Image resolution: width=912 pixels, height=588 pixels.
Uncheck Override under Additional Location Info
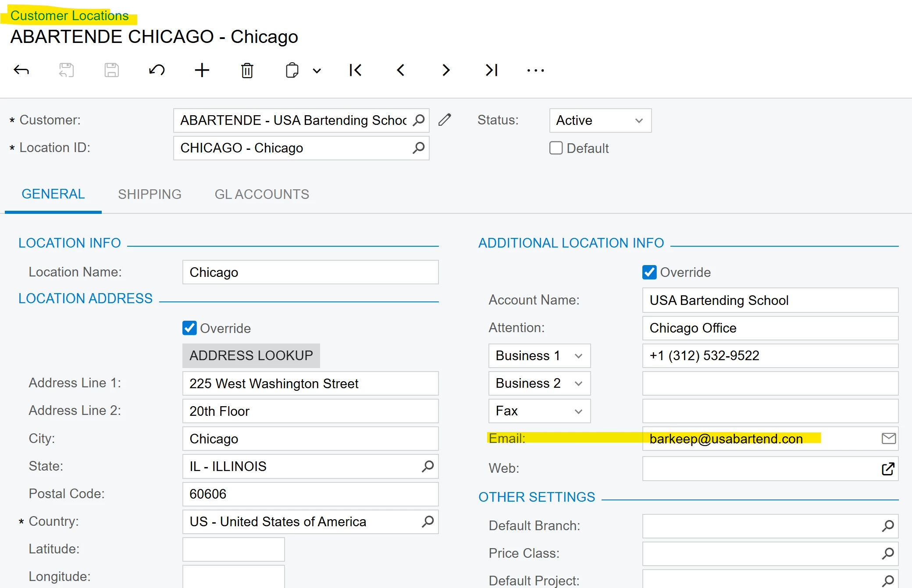click(649, 272)
